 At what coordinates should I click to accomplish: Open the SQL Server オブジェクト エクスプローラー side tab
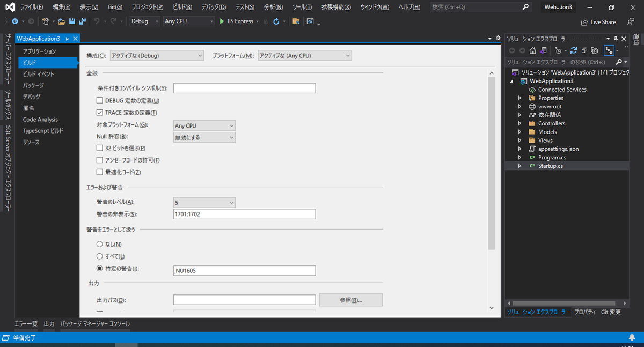pyautogui.click(x=8, y=169)
